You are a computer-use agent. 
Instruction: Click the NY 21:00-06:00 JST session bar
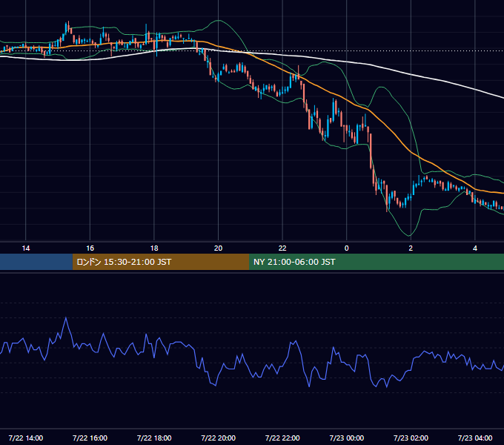(377, 262)
